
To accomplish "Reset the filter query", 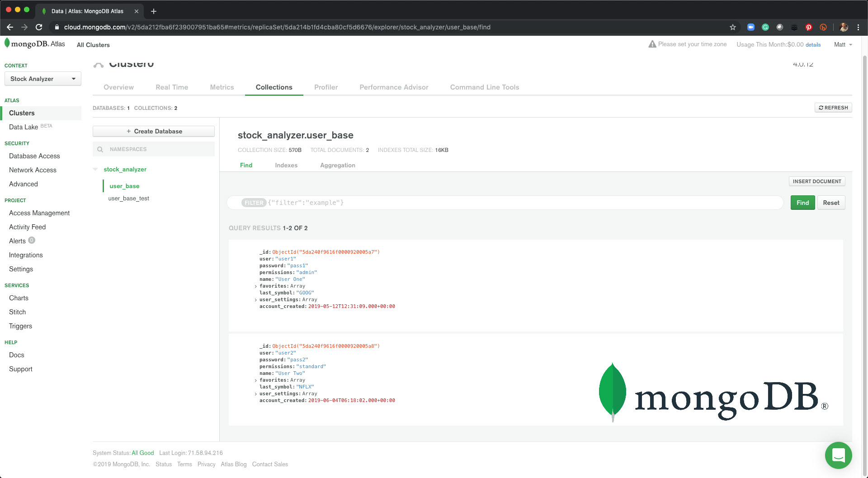I will click(x=831, y=203).
